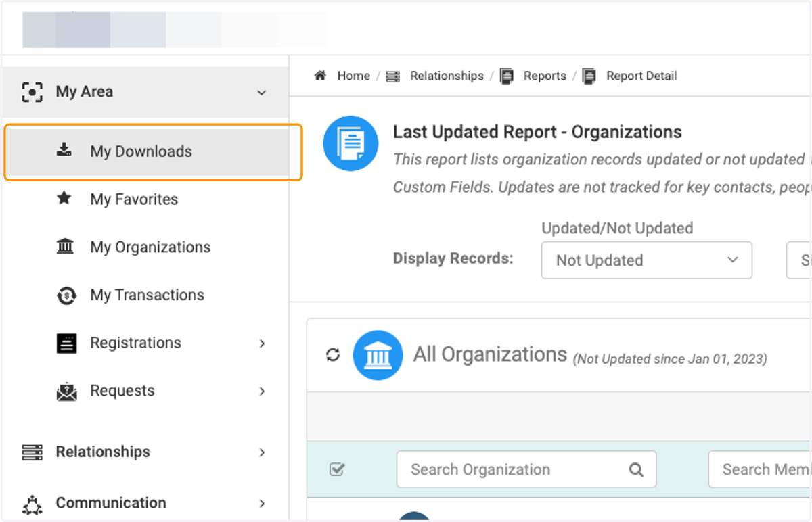Image resolution: width=812 pixels, height=522 pixels.
Task: Toggle the select-all checkbox in table header
Action: click(336, 469)
